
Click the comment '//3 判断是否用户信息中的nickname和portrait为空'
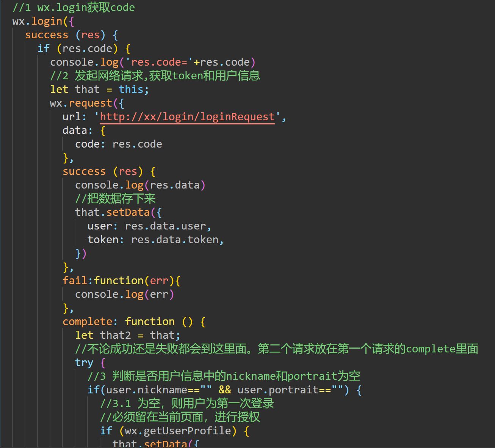(x=224, y=376)
